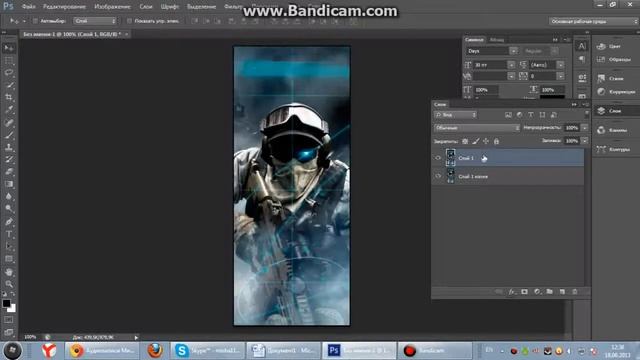640x360 pixels.
Task: Hide the Слой 1 layer
Action: coord(438,158)
